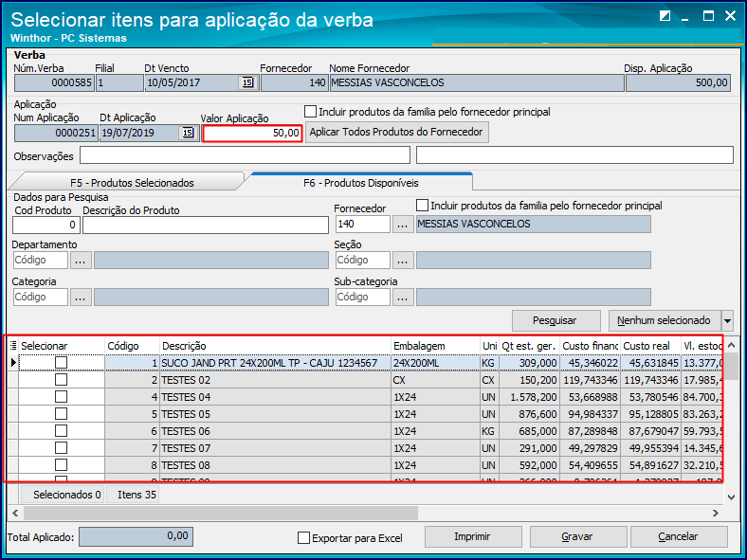747x560 pixels.
Task: Switch to F5 - Produtos Selecionados tab
Action: 132,183
